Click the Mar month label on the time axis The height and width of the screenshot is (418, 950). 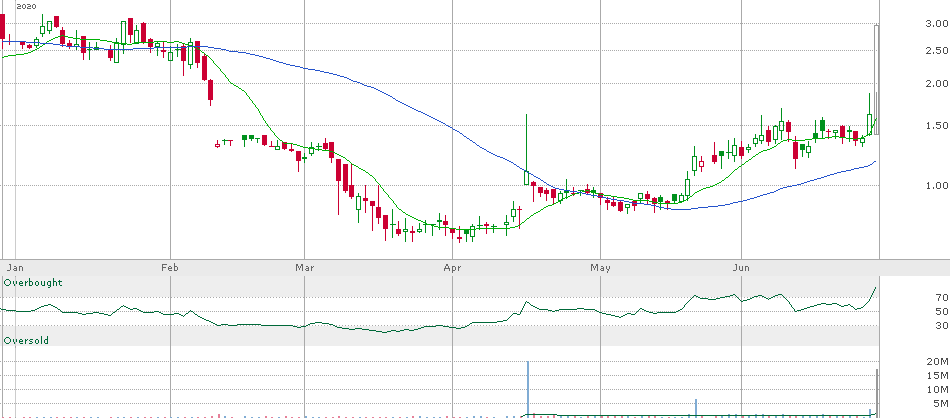304,267
